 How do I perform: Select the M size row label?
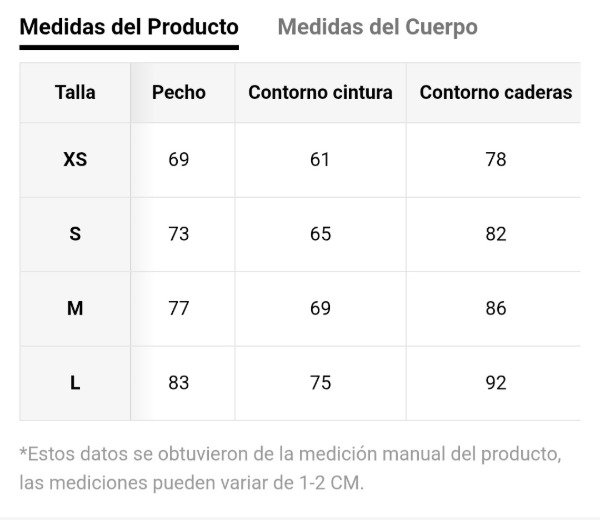75,308
